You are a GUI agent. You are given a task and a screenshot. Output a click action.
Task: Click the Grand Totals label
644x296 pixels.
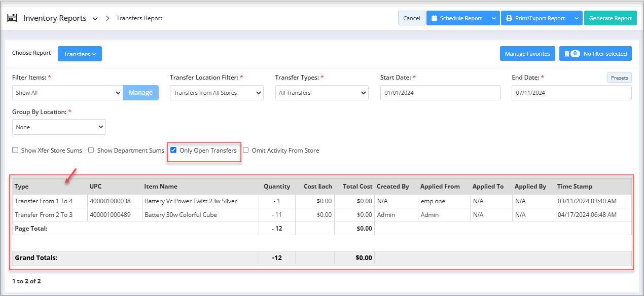[x=36, y=257]
